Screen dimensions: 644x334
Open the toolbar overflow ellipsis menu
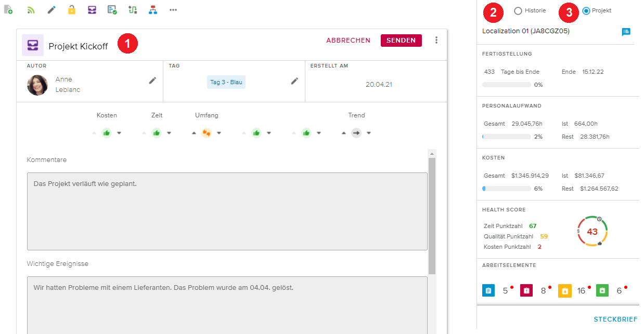tap(173, 10)
